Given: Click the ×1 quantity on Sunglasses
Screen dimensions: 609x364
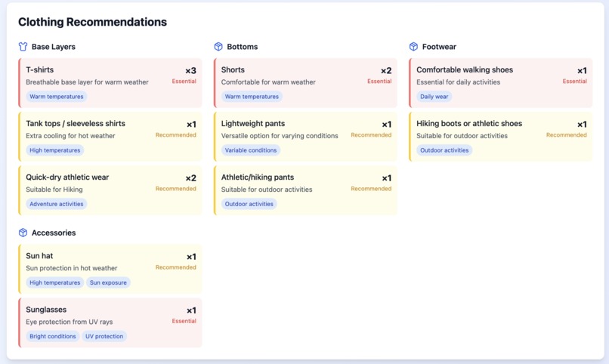Looking at the screenshot, I should [191, 310].
